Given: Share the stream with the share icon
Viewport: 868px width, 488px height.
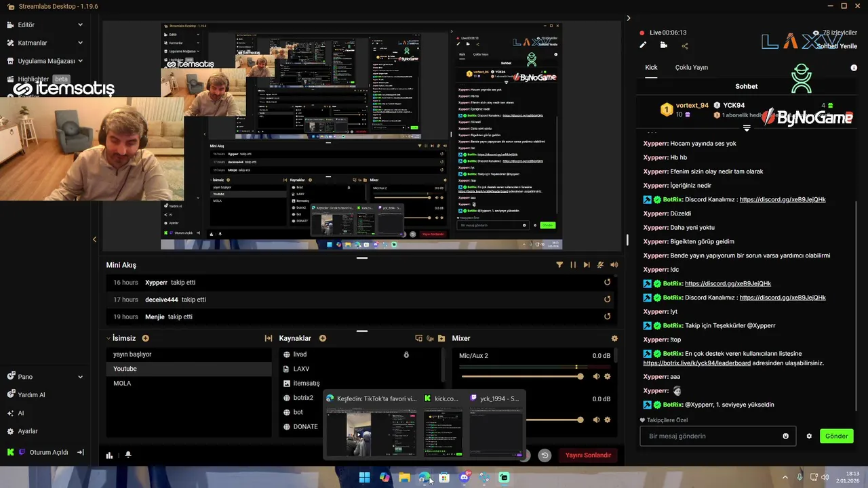Looking at the screenshot, I should tap(685, 45).
